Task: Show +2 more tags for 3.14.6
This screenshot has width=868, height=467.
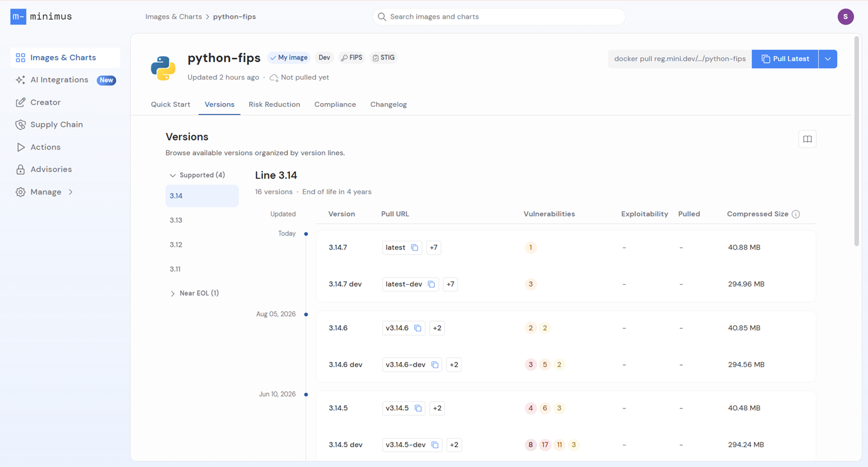Action: click(437, 328)
